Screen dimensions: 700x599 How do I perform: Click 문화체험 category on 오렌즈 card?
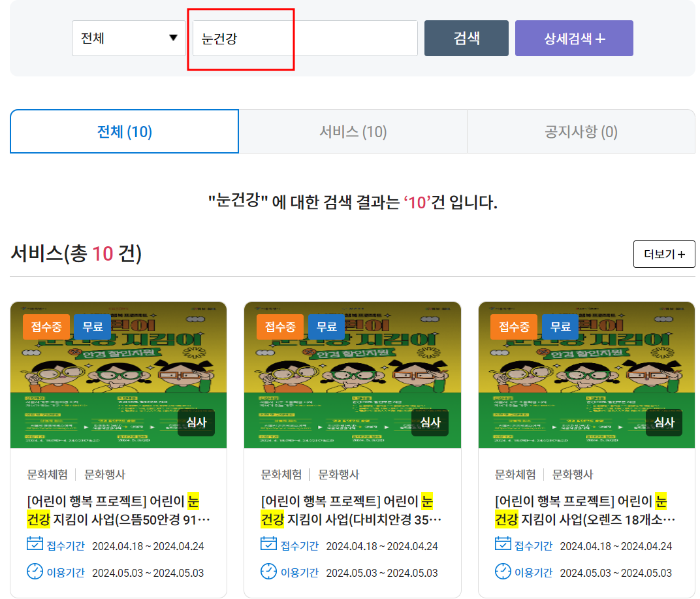point(515,474)
